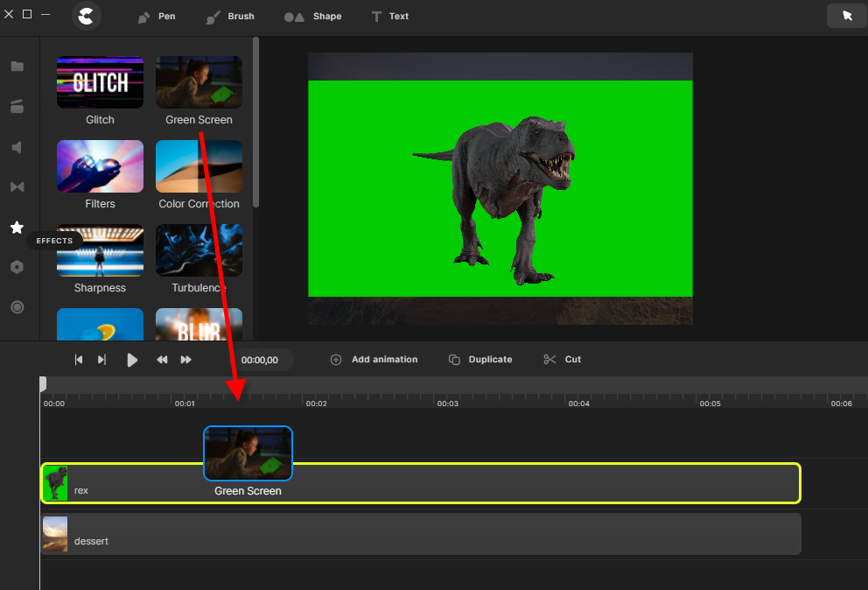Click the partially visible blue effect thumbnail

click(x=101, y=324)
